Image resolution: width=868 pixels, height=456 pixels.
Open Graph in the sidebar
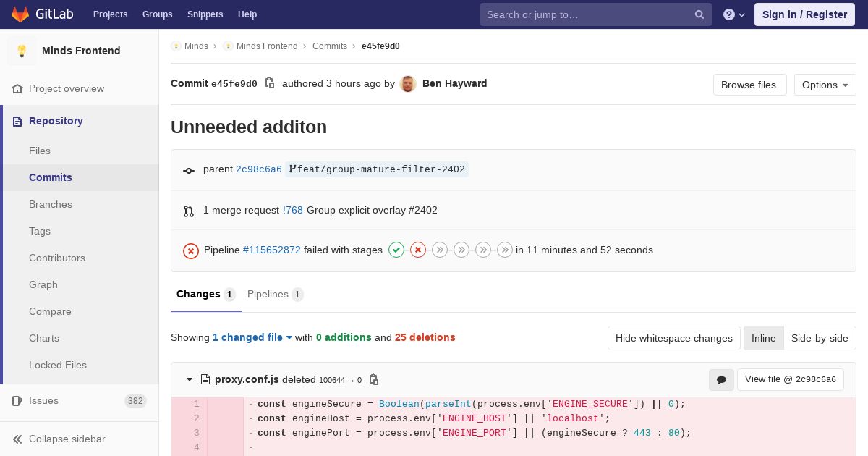pos(43,284)
